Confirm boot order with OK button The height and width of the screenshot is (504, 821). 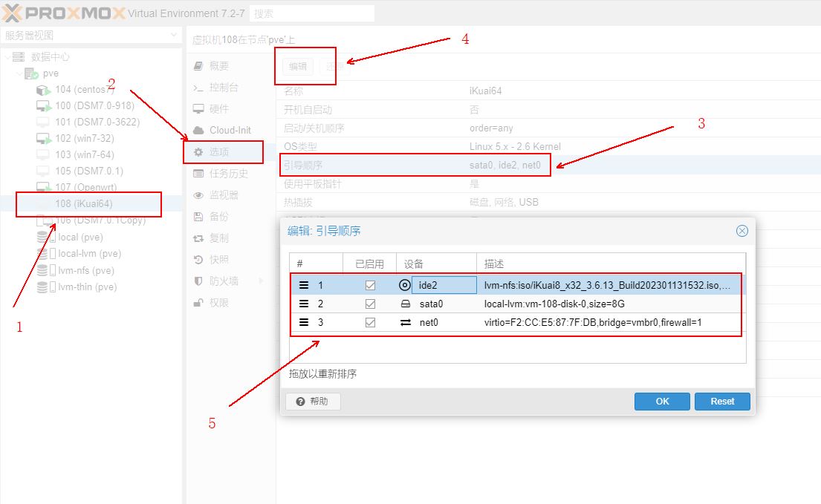point(662,402)
